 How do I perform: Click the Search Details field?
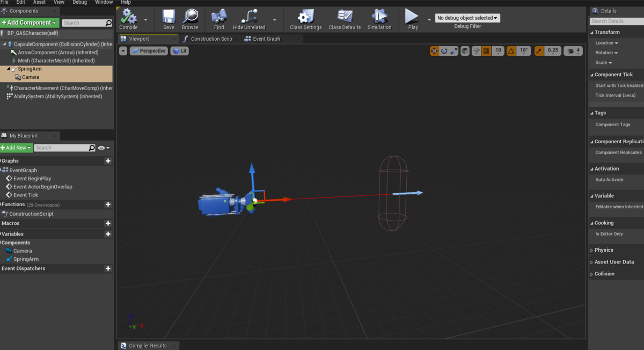click(x=617, y=21)
